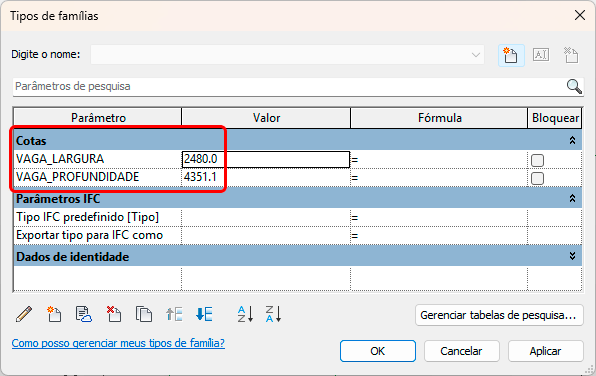Screen dimensions: 596x376
Task: Click the Delete Type icon at top right
Action: click(x=571, y=55)
